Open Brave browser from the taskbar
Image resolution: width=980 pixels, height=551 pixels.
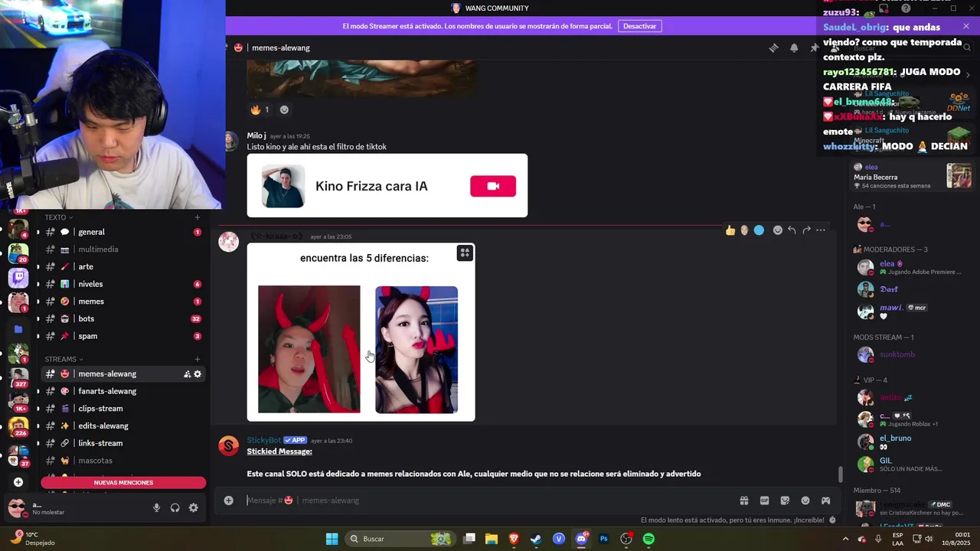pos(514,539)
